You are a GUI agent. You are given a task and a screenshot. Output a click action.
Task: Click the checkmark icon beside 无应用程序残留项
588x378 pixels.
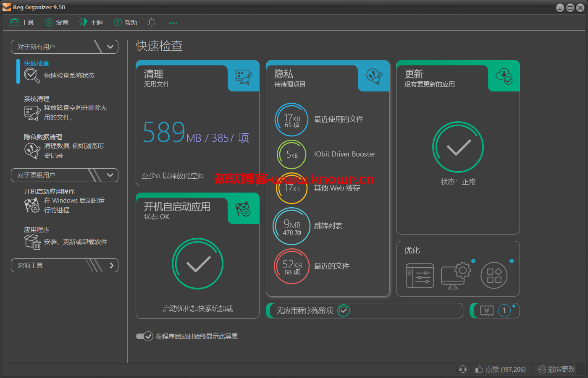tap(344, 310)
